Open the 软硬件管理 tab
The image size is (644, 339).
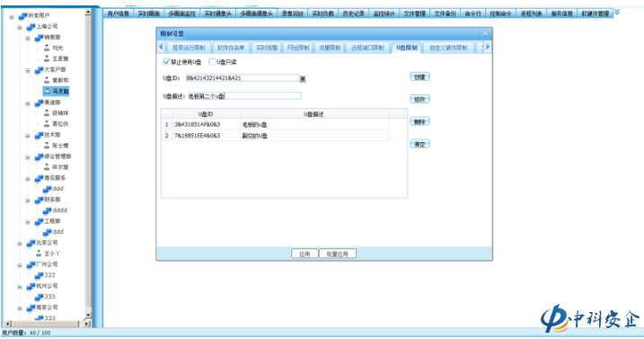tap(595, 13)
